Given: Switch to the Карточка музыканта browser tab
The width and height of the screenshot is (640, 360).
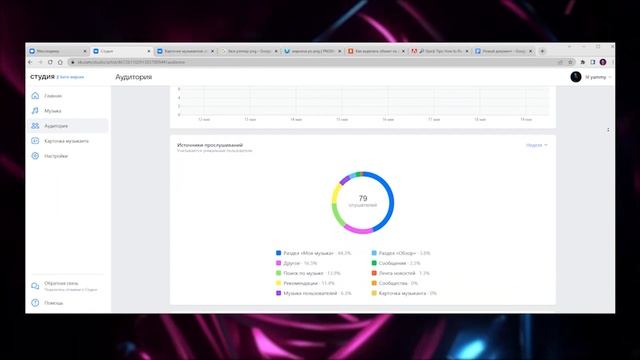Looking at the screenshot, I should click(x=184, y=51).
